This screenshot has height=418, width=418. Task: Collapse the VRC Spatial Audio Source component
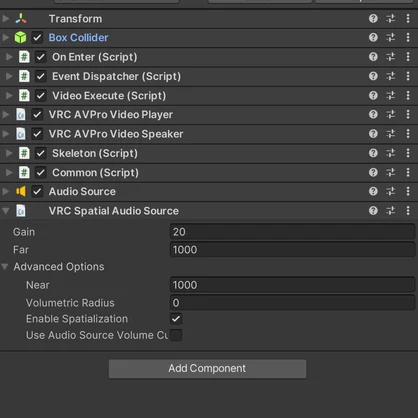click(x=6, y=211)
